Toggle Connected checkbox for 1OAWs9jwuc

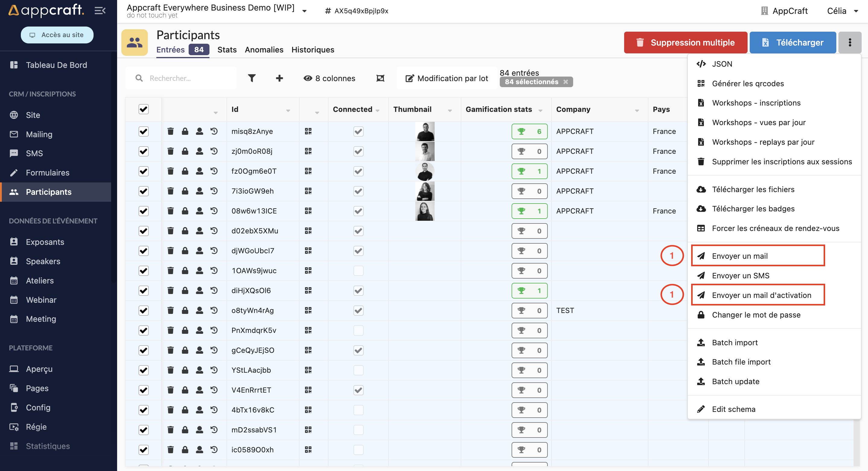point(358,270)
